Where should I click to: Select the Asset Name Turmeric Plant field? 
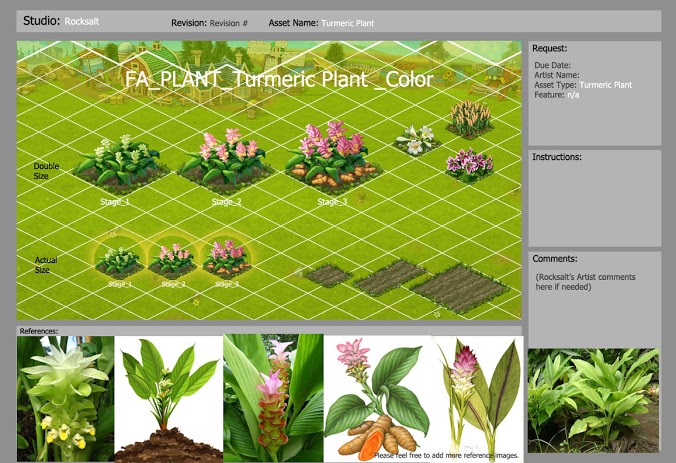pyautogui.click(x=348, y=22)
